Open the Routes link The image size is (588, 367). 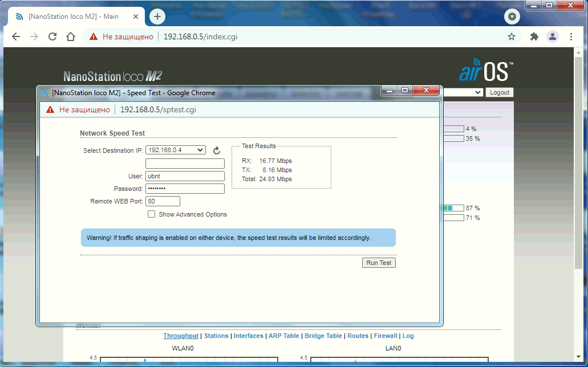click(x=358, y=336)
